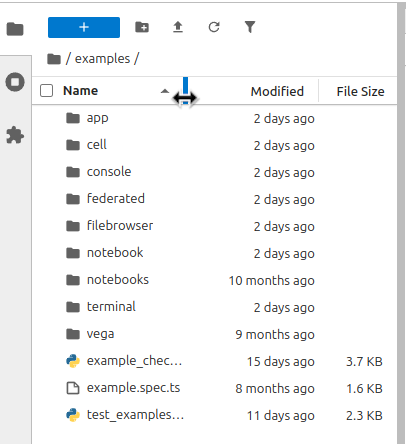Click '15 days ago' modified text

click(281, 362)
